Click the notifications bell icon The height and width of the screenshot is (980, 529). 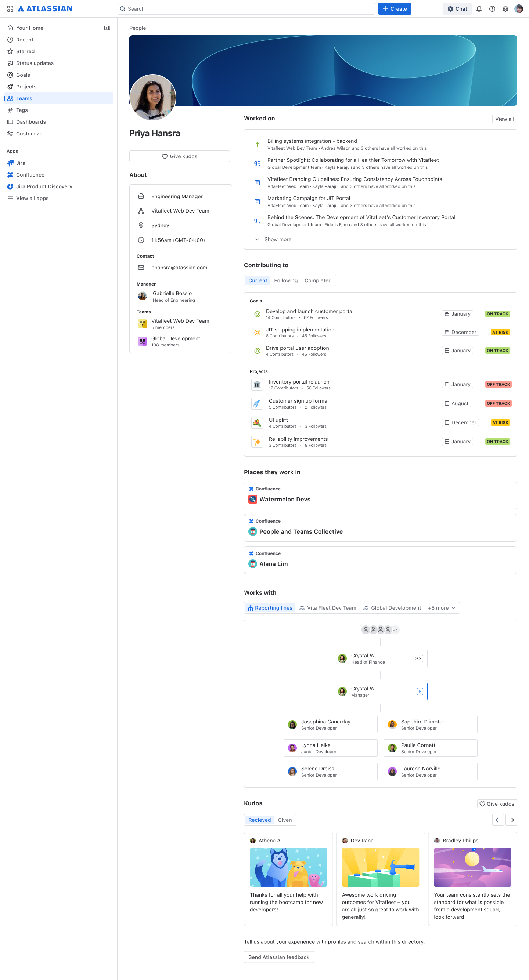479,9
